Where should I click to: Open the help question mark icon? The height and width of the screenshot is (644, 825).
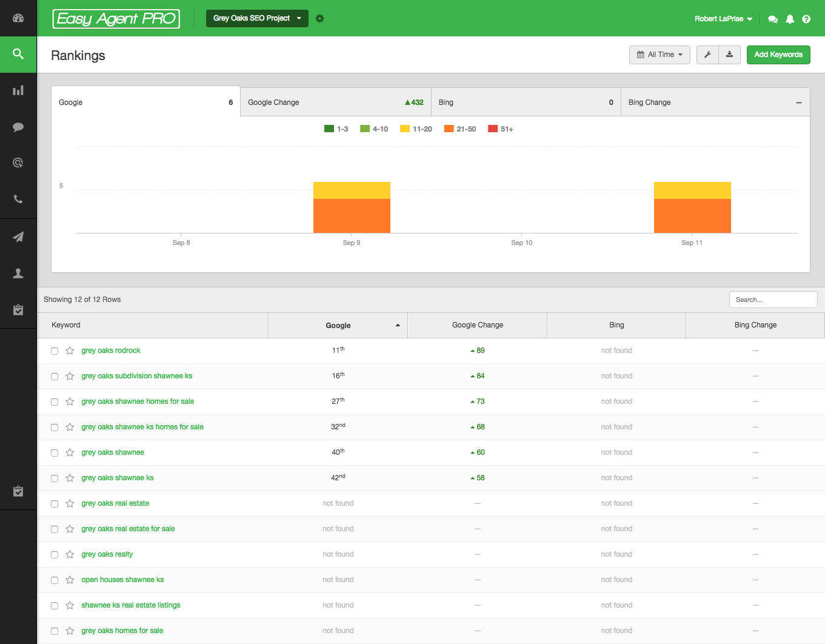[806, 19]
